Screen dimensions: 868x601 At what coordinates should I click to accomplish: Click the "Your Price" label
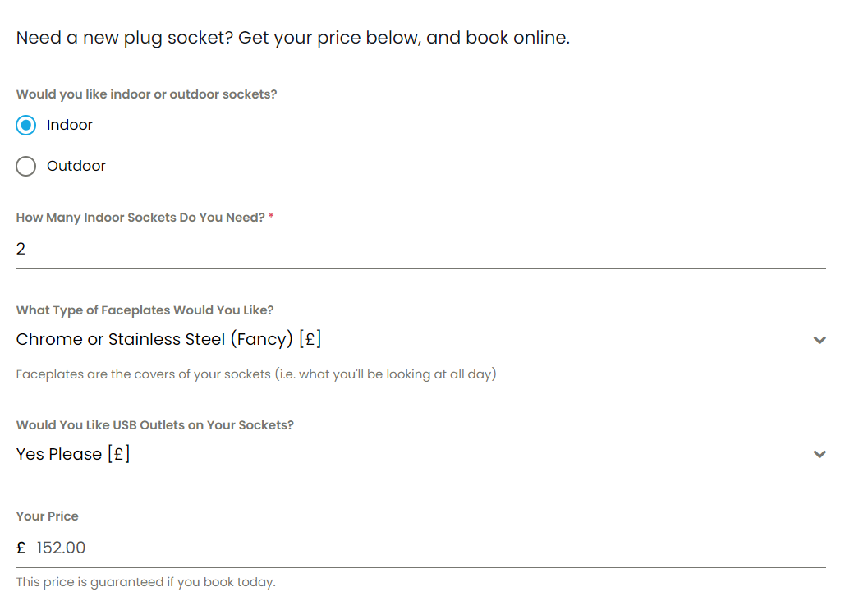48,516
